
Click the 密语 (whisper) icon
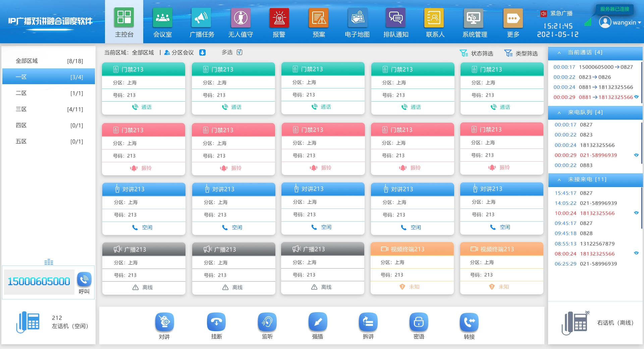pyautogui.click(x=419, y=323)
